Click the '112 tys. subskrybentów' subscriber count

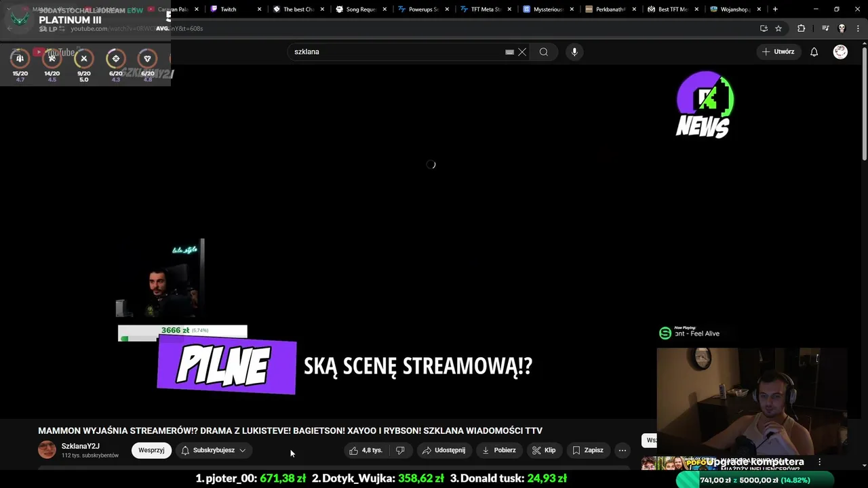click(90, 455)
